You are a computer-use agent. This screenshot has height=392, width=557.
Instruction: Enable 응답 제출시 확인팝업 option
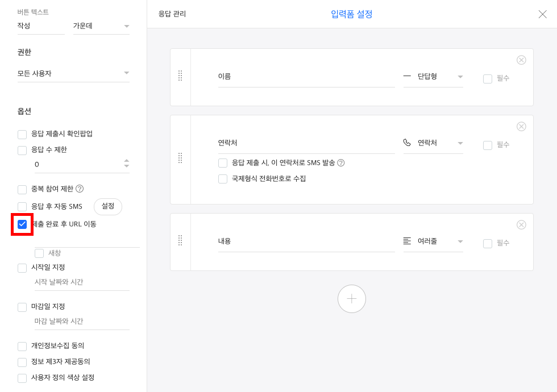(22, 134)
